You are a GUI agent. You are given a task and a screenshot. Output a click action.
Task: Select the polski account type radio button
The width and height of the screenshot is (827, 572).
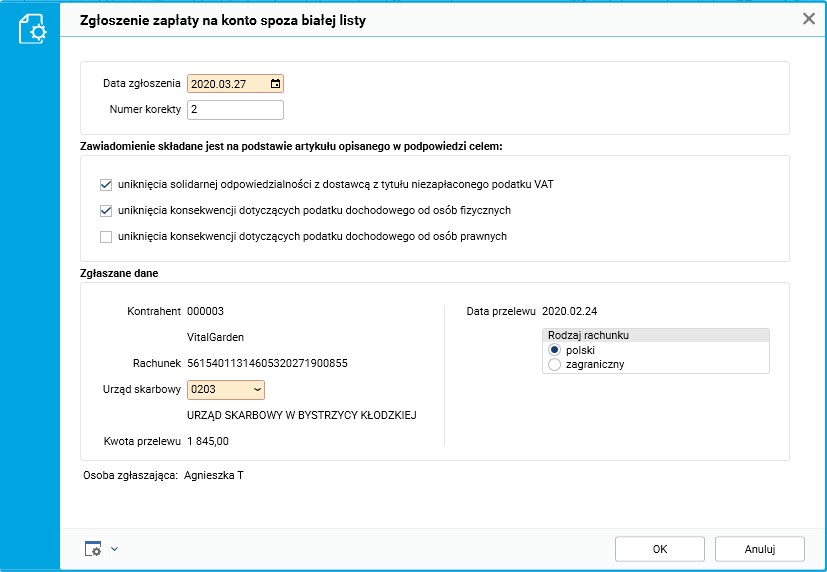click(x=555, y=351)
